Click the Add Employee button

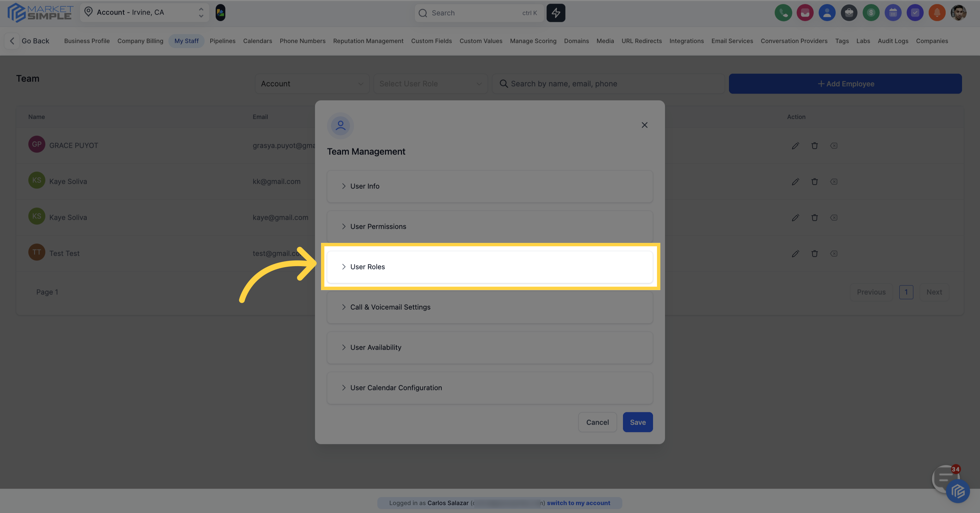tap(845, 83)
